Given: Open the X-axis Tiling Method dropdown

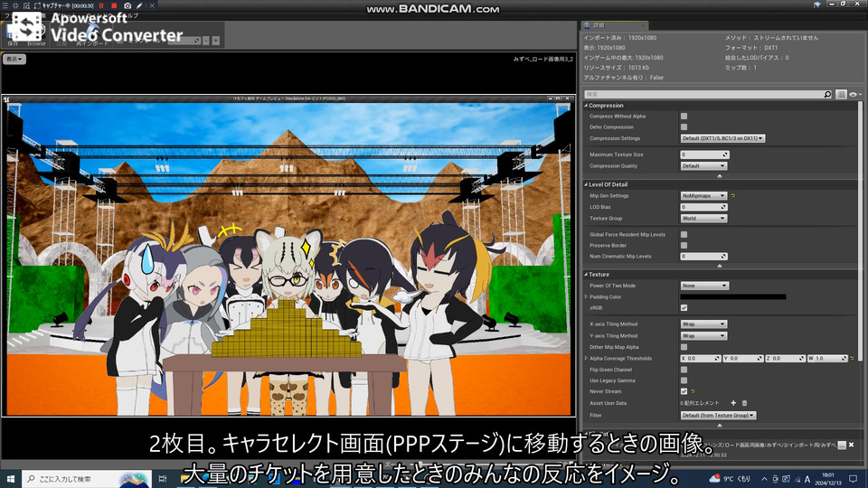Looking at the screenshot, I should point(703,324).
